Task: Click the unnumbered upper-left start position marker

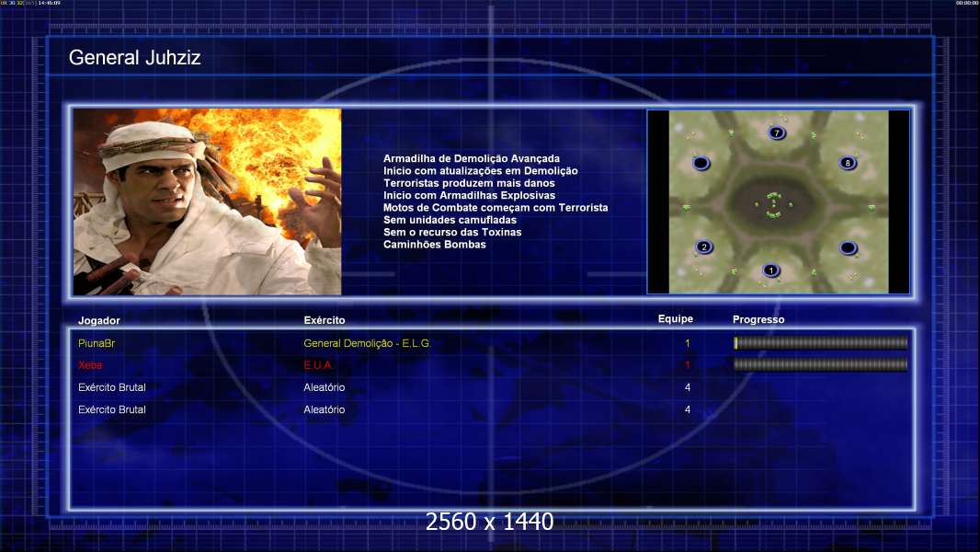Action: click(x=701, y=164)
